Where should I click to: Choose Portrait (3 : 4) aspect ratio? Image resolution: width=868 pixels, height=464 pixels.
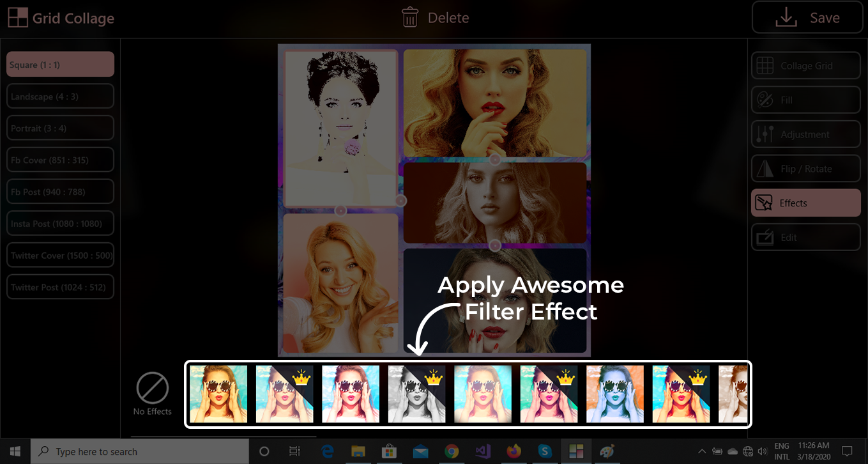point(60,128)
